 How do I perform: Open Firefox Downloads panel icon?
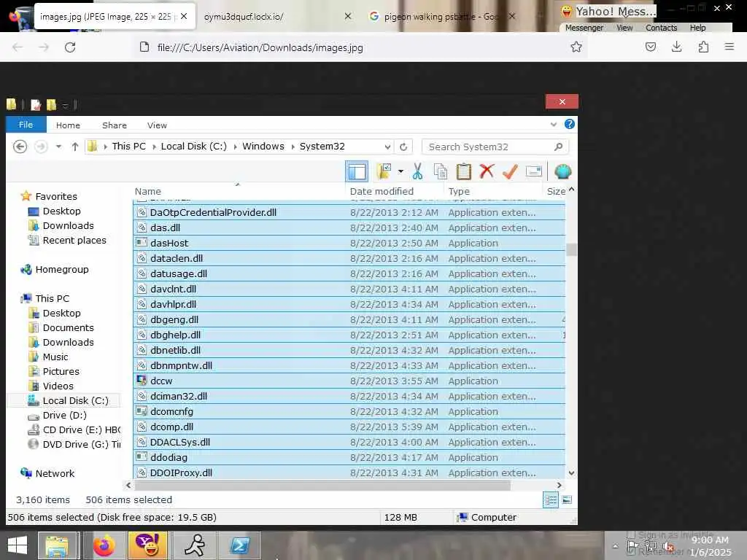click(x=676, y=47)
